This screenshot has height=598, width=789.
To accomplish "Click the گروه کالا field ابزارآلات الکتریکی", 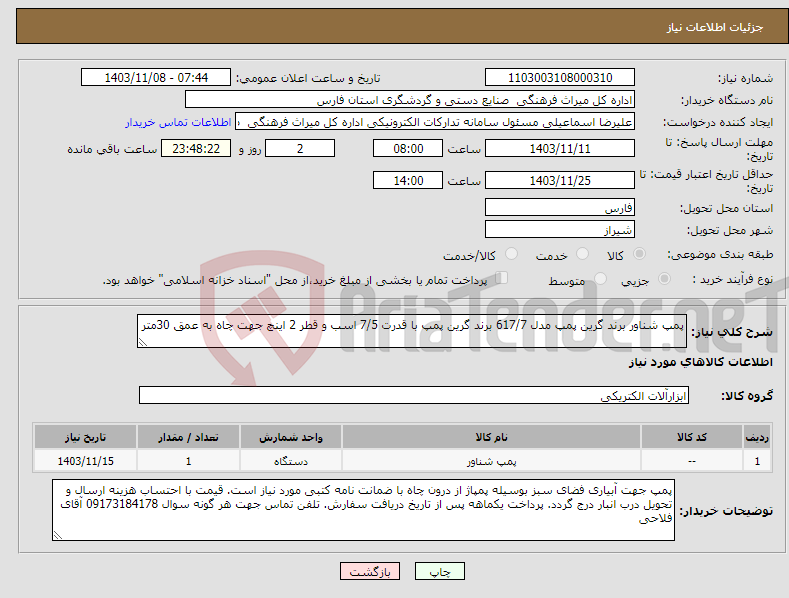I will pyautogui.click(x=414, y=395).
